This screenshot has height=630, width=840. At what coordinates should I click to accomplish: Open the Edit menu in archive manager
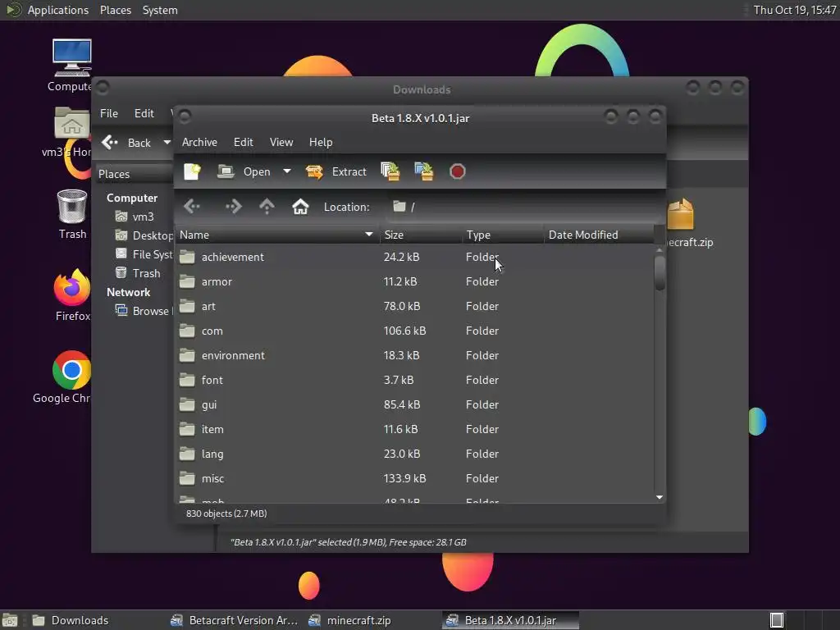pyautogui.click(x=243, y=142)
